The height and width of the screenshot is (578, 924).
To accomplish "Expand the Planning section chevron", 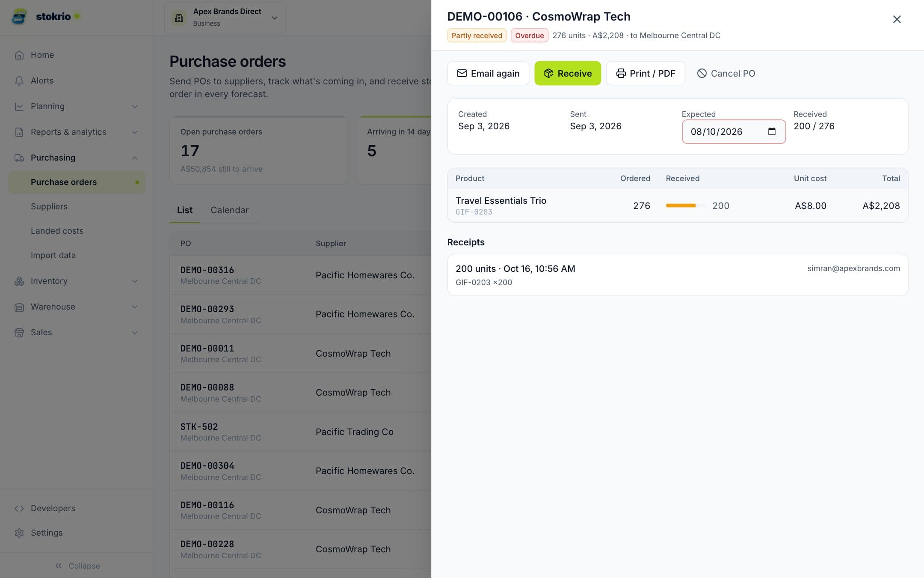I will [x=135, y=106].
